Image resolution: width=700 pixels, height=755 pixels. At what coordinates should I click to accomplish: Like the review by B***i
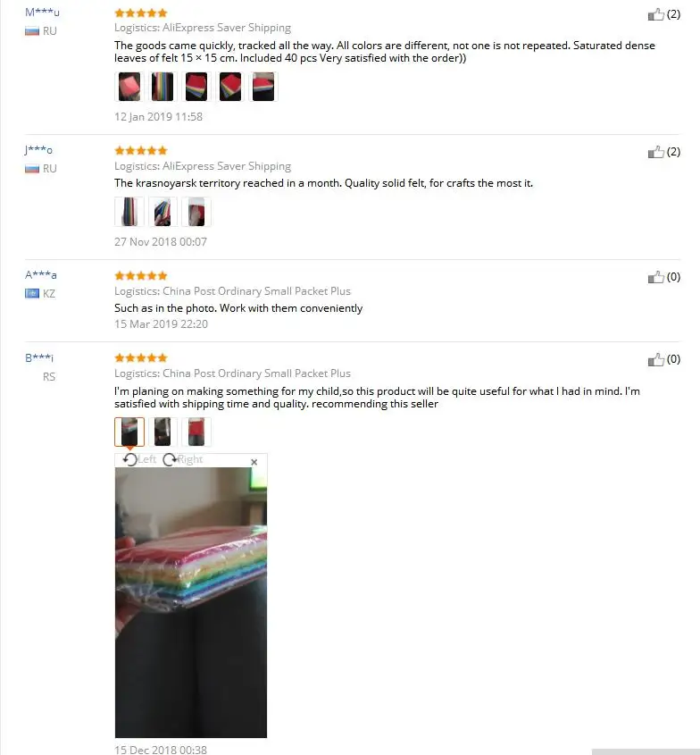tap(655, 360)
